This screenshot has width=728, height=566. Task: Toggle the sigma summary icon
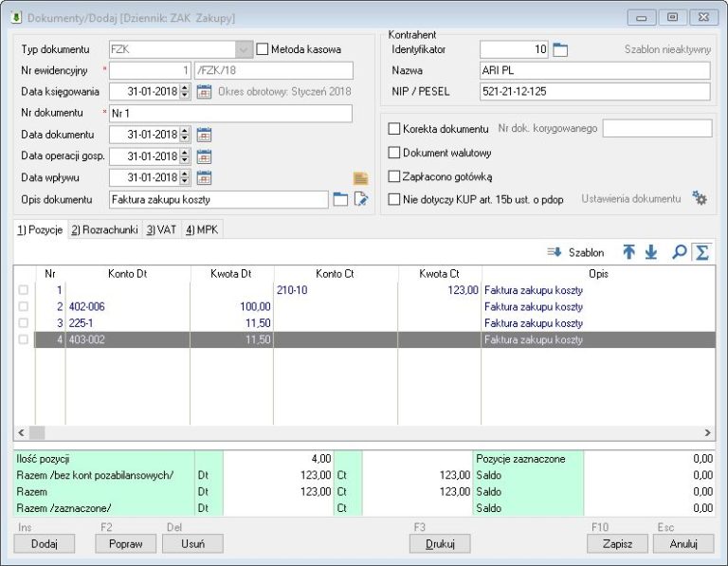point(702,252)
